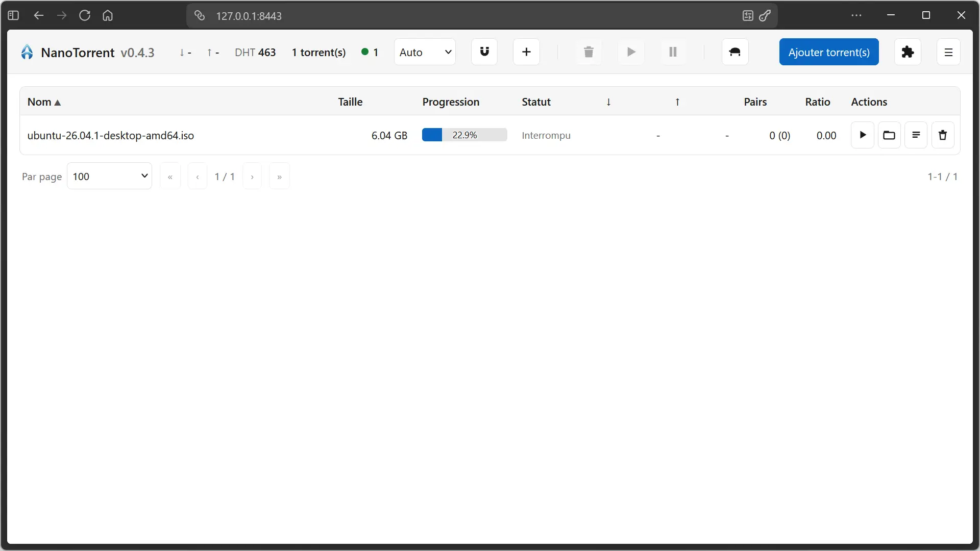Sort by the Taille column header
This screenshot has height=551, width=980.
tap(350, 102)
